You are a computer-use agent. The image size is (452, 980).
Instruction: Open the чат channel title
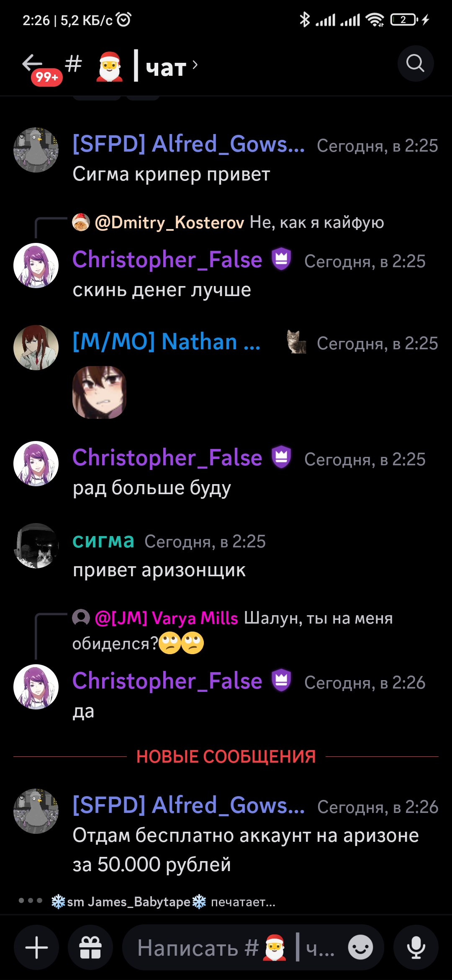click(x=166, y=67)
